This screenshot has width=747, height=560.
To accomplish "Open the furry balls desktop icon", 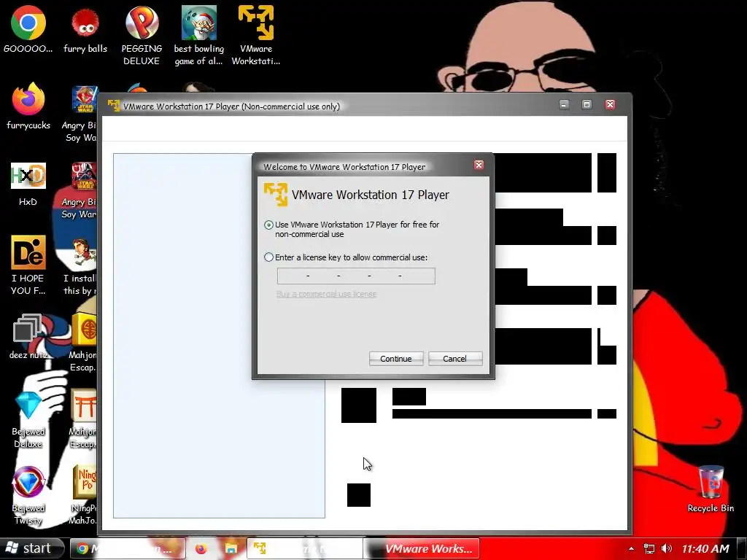I will pyautogui.click(x=85, y=29).
